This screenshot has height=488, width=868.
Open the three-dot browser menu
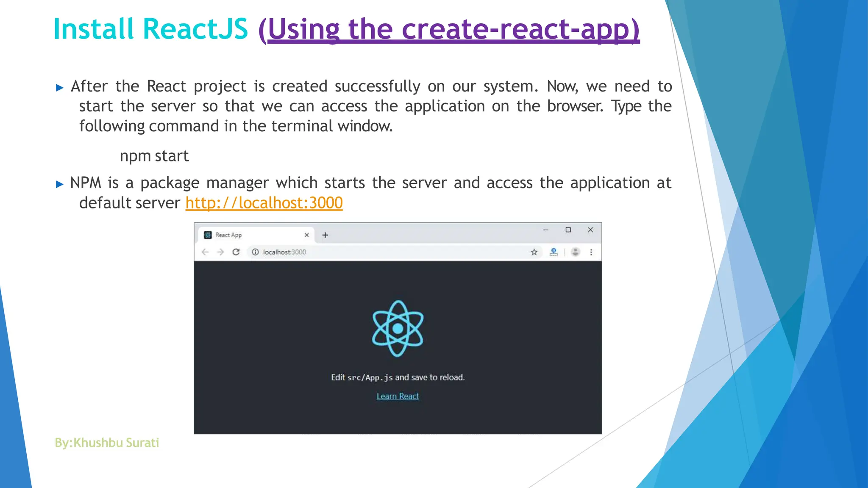pyautogui.click(x=591, y=252)
